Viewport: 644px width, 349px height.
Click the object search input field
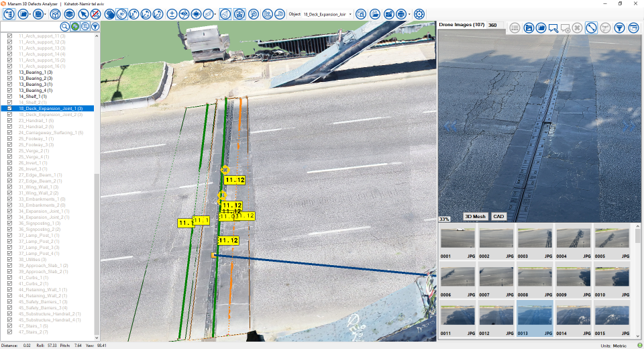click(x=31, y=27)
